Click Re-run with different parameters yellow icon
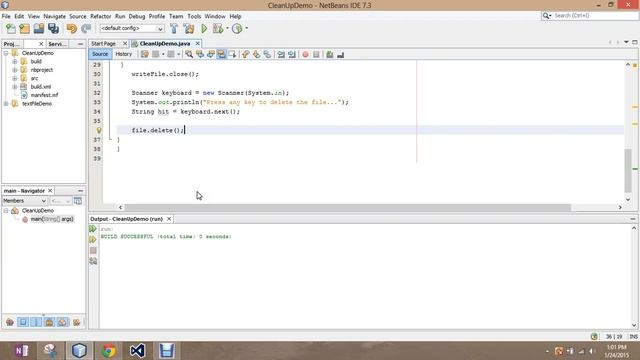640x360 pixels. (93, 240)
